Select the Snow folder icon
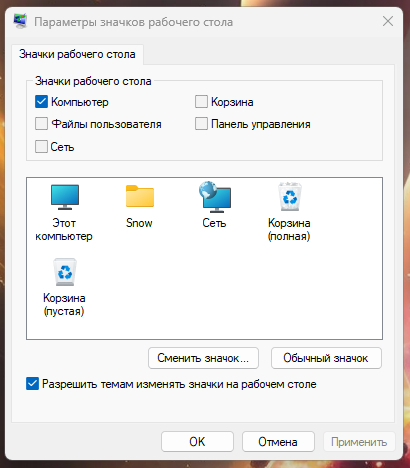410x468 pixels. click(x=140, y=196)
